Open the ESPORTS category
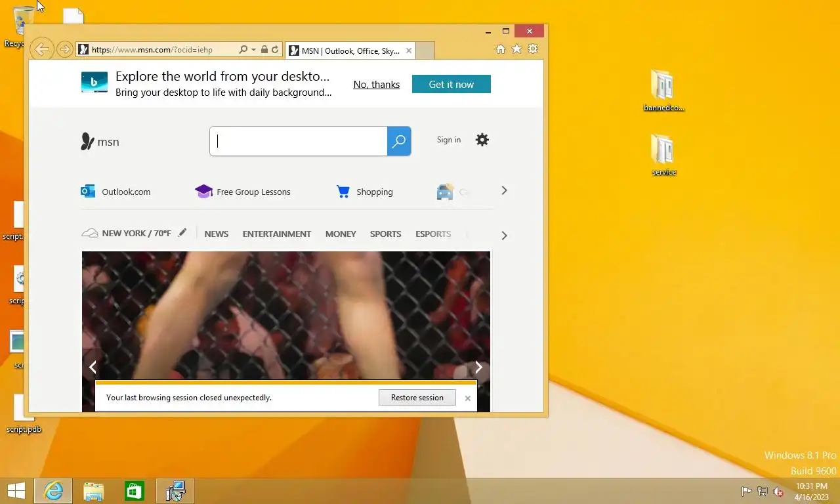This screenshot has height=504, width=840. point(433,234)
